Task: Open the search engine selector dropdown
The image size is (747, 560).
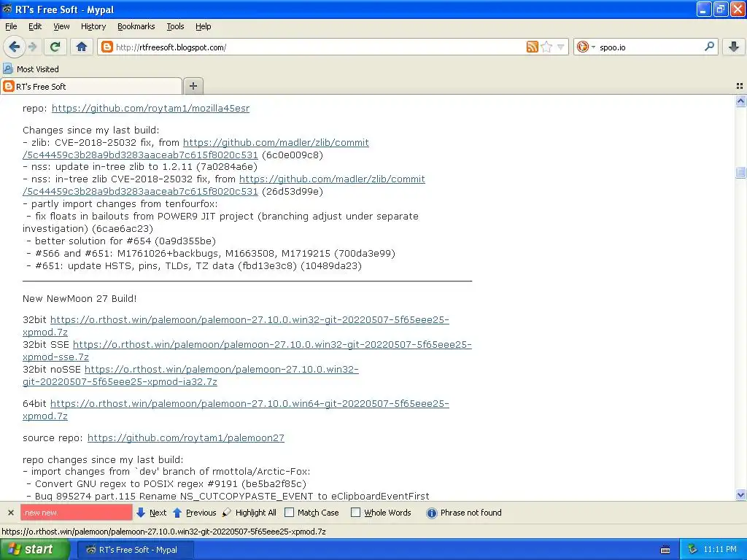Action: (586, 47)
